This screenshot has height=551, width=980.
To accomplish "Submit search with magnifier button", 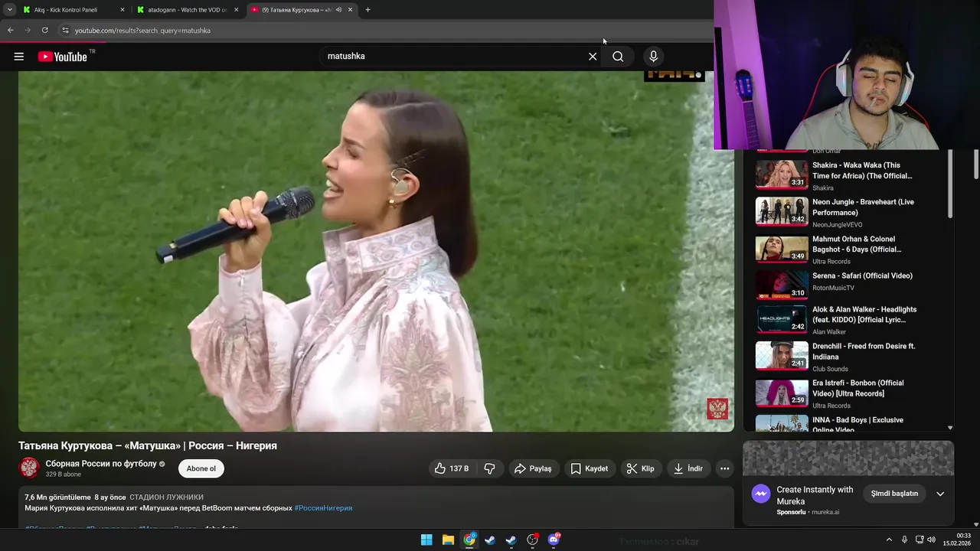I will click(x=618, y=57).
